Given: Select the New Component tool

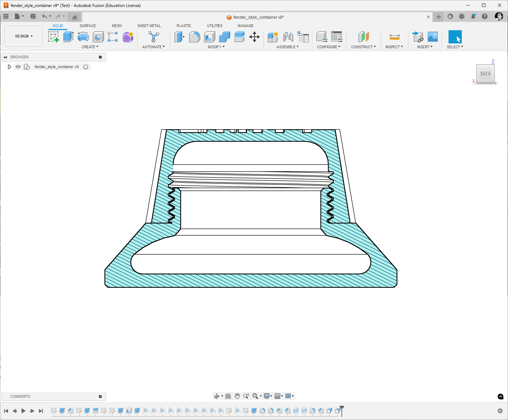Looking at the screenshot, I should (x=273, y=36).
